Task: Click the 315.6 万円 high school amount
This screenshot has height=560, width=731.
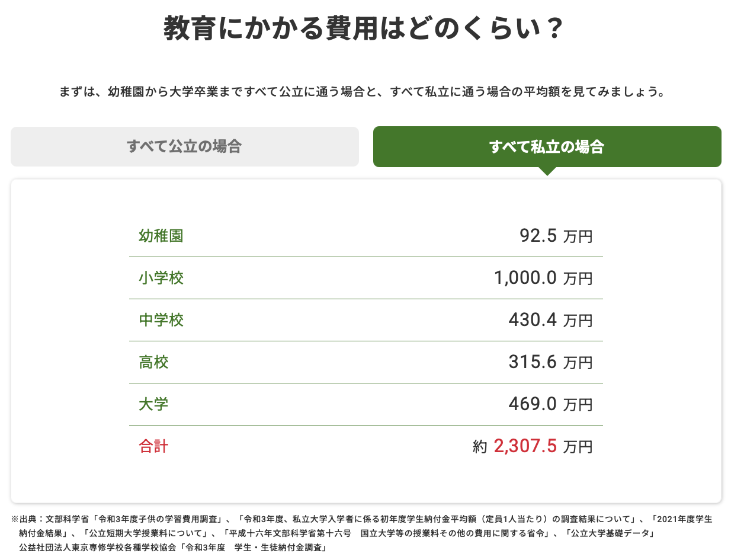Action: point(550,362)
